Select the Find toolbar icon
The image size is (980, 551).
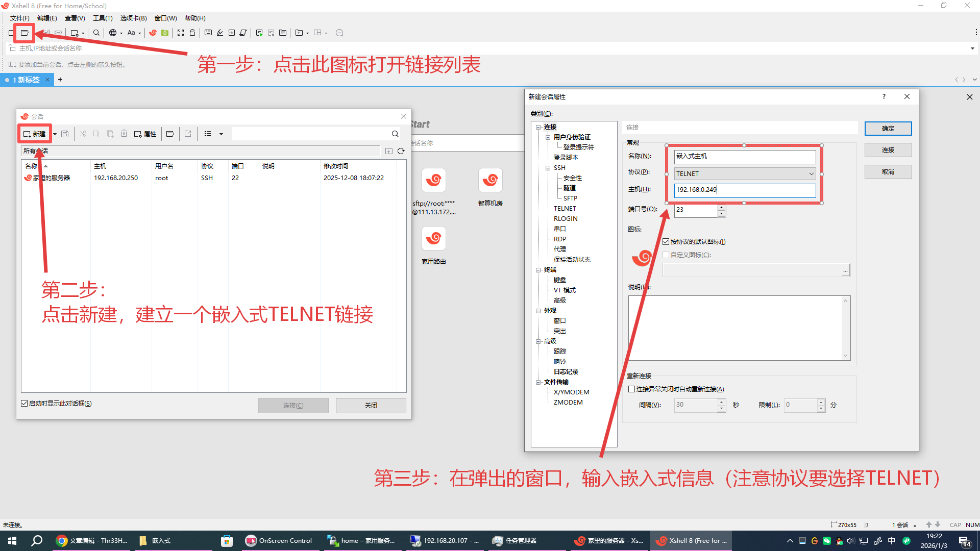point(96,33)
